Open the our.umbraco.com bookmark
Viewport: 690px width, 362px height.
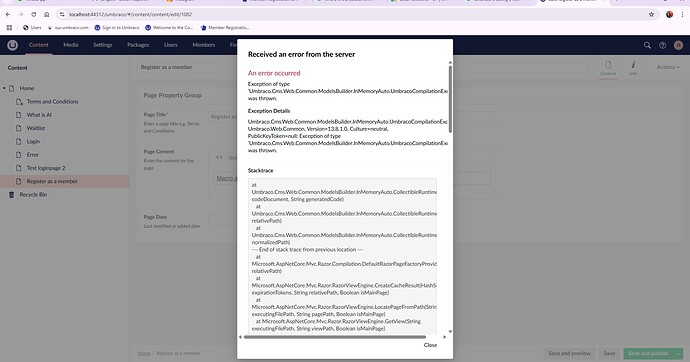tap(68, 28)
